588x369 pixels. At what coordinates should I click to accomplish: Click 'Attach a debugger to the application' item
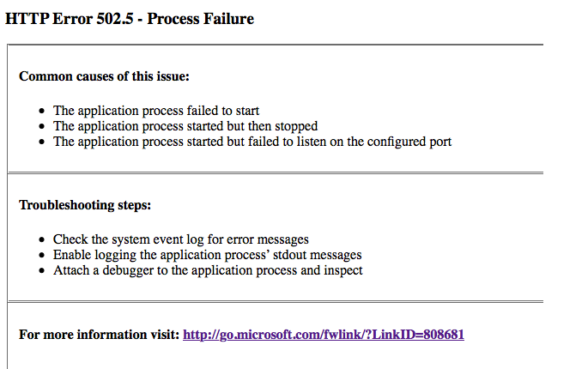[x=208, y=270]
